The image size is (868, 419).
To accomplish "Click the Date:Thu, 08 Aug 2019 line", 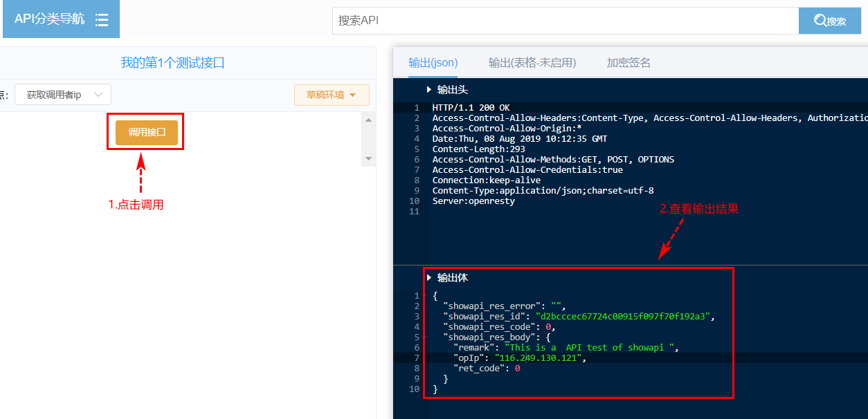I will pos(520,139).
